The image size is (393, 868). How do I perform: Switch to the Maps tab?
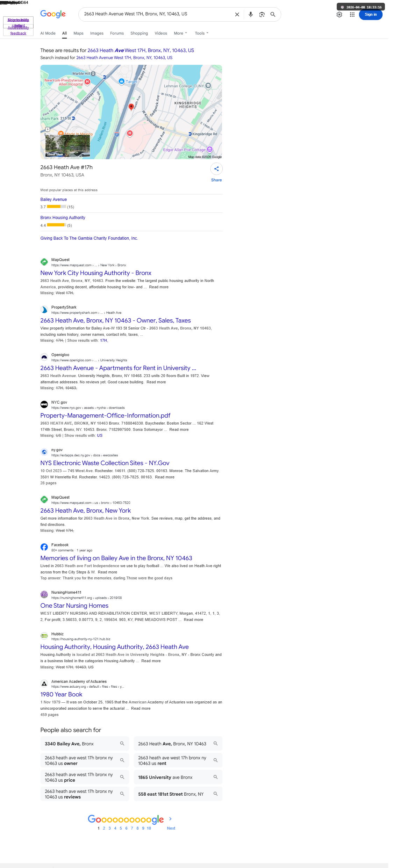pos(78,33)
